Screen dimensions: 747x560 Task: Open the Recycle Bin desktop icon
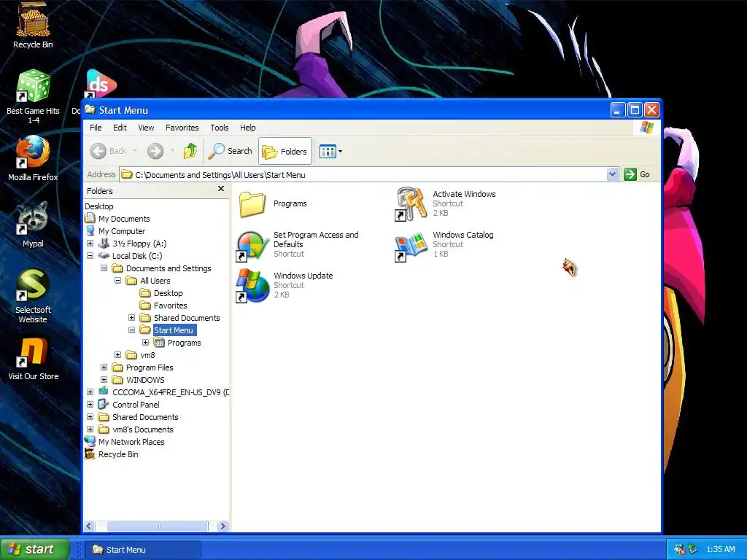[x=33, y=25]
